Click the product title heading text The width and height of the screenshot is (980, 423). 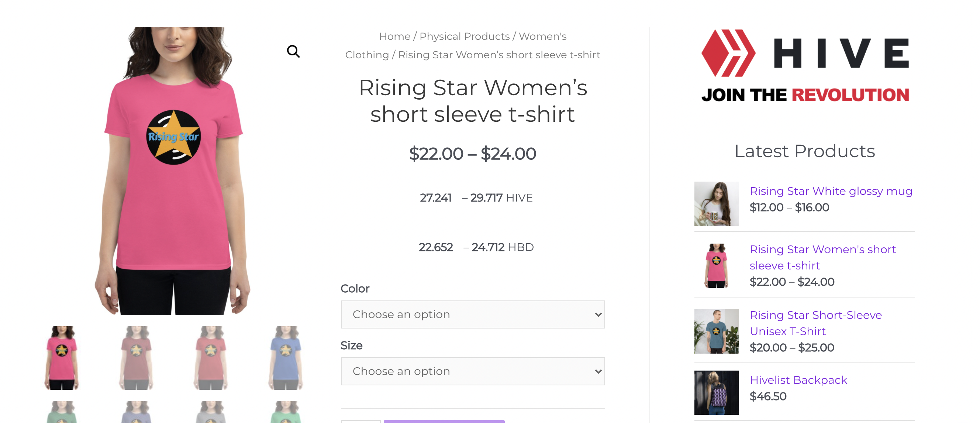click(x=473, y=101)
